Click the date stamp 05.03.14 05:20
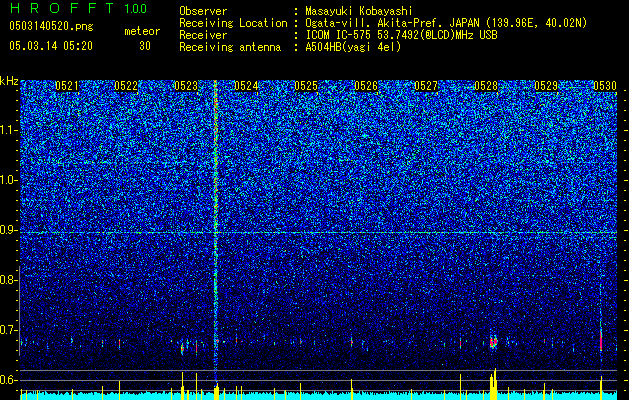Screen dimensions: 629x400 51,46
